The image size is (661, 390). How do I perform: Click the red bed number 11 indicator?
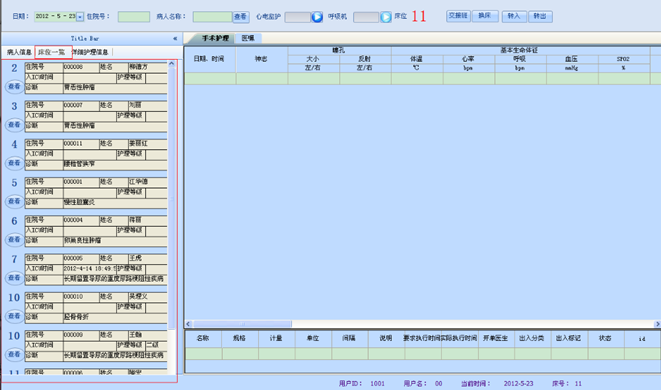click(x=419, y=16)
